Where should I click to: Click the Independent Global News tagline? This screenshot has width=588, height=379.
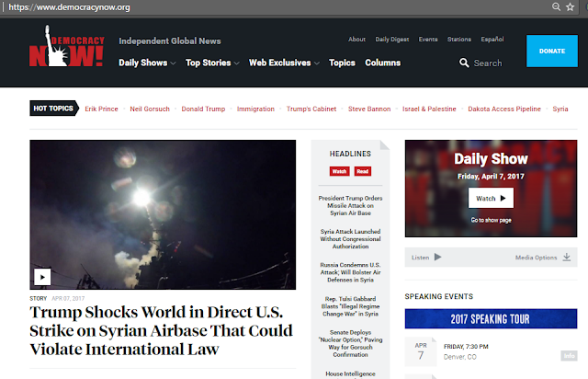[x=169, y=41]
